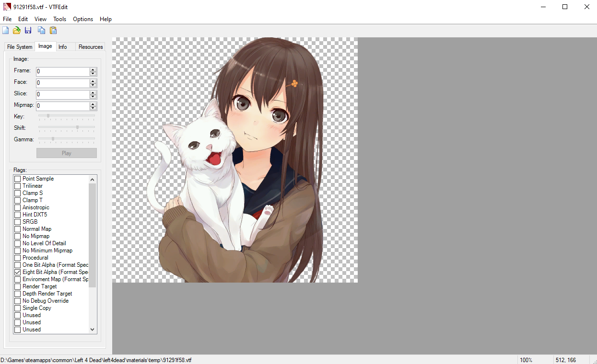This screenshot has height=364, width=597.
Task: Check the SRGB flag
Action: (x=17, y=222)
